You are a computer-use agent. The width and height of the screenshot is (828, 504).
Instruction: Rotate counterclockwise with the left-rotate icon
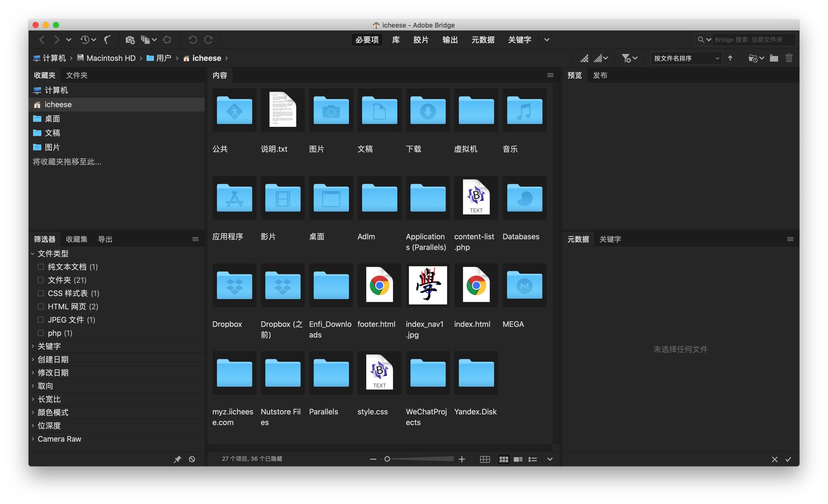[192, 39]
